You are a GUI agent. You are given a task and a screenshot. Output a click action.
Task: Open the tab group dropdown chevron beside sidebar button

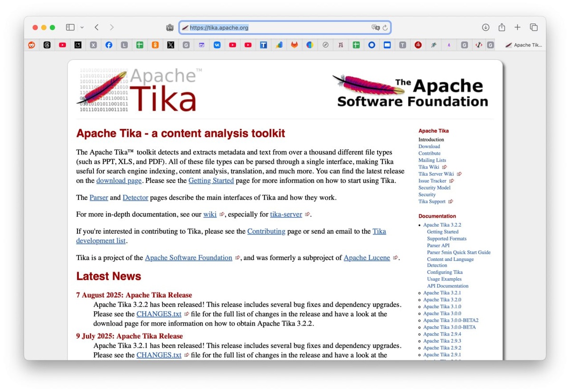(82, 28)
